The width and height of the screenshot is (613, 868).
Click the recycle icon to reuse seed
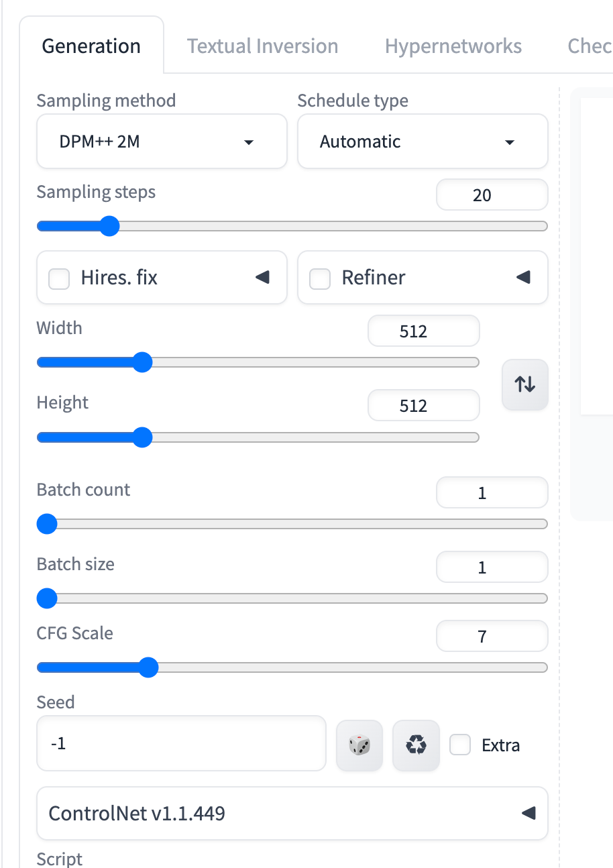[416, 745]
